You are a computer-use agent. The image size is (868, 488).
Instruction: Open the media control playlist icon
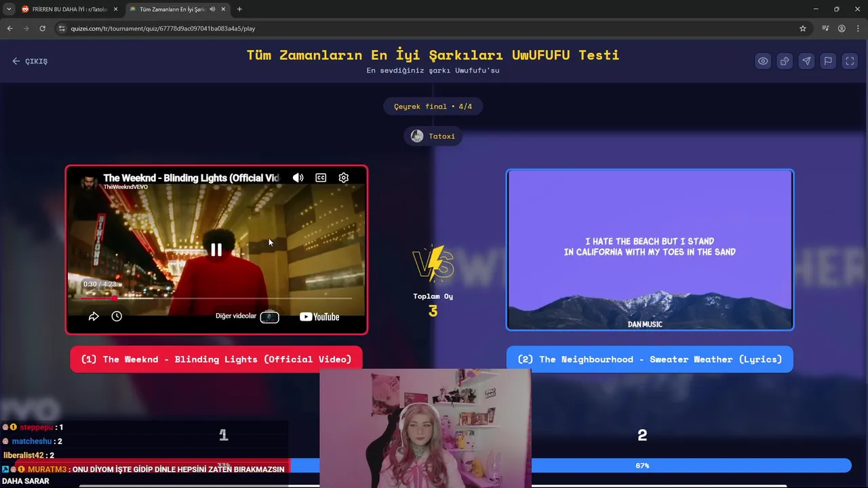(x=825, y=28)
